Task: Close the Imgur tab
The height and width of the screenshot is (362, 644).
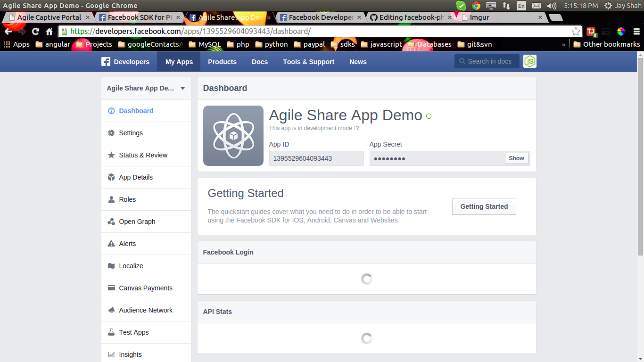Action: (540, 17)
